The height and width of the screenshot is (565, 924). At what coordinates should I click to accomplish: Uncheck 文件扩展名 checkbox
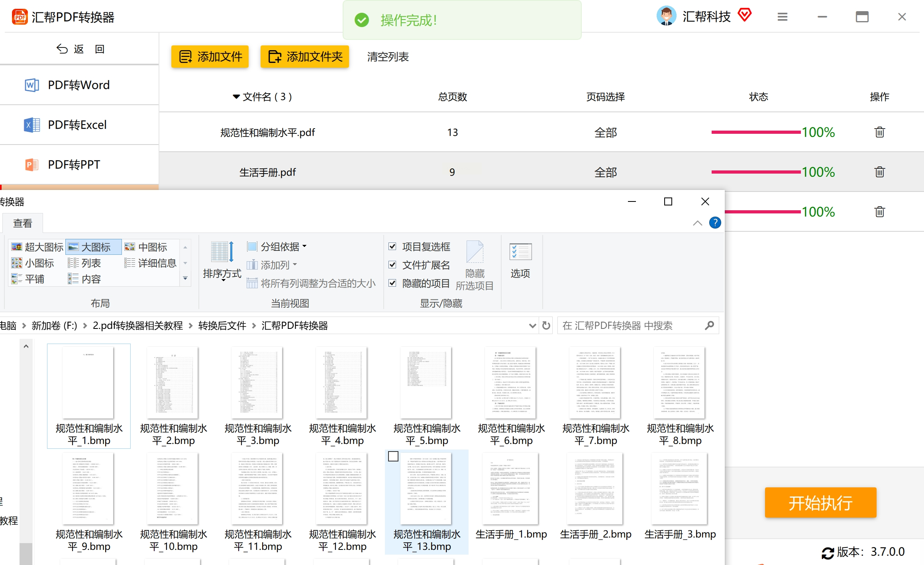coord(392,265)
